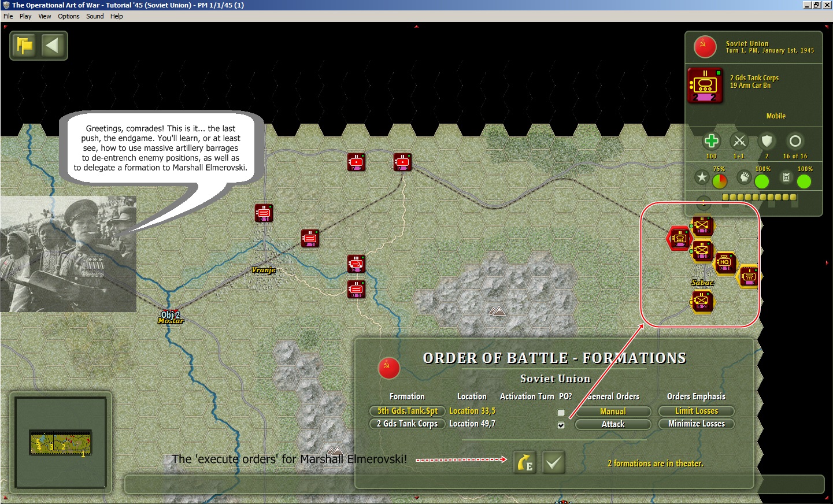Click the 'Activation Turn' column header

[x=527, y=396]
